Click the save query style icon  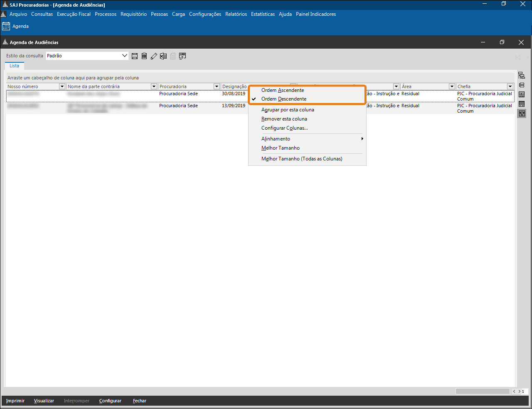point(135,56)
